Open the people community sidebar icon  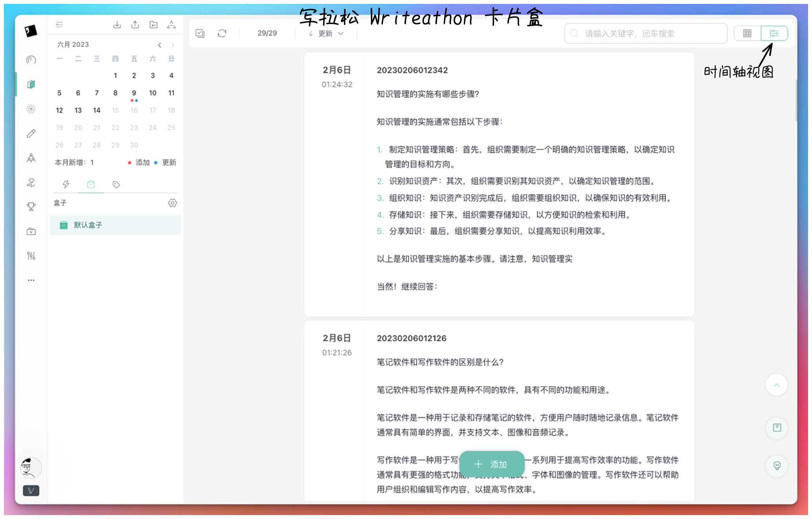(31, 158)
